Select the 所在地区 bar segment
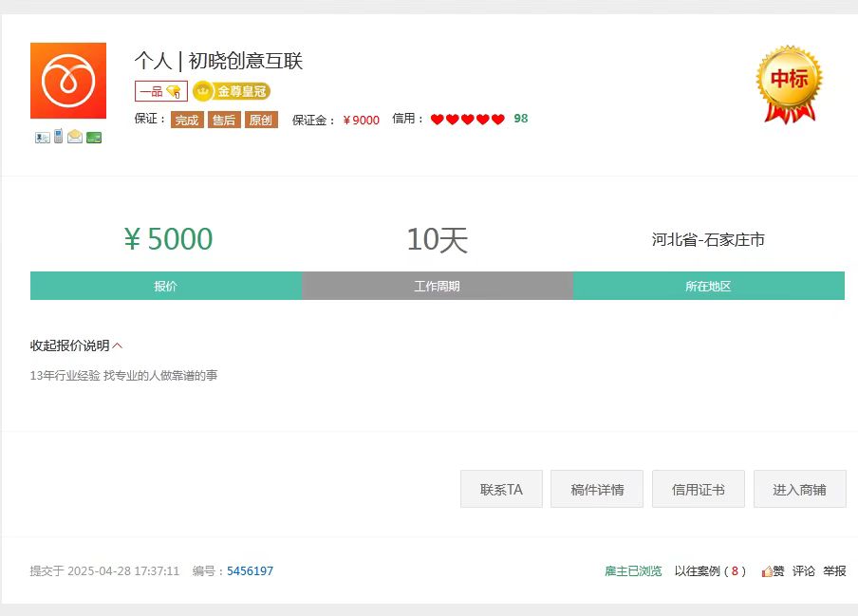 709,286
